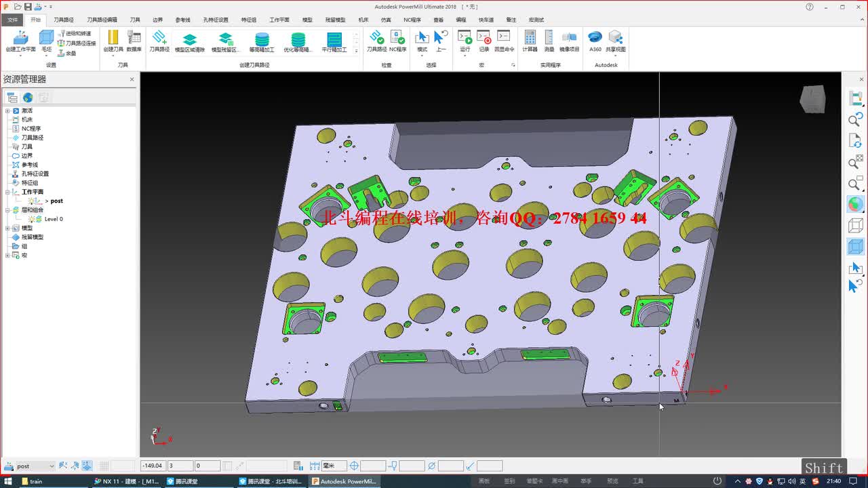Run NC程序 verification check
868x488 pixels.
point(397,41)
